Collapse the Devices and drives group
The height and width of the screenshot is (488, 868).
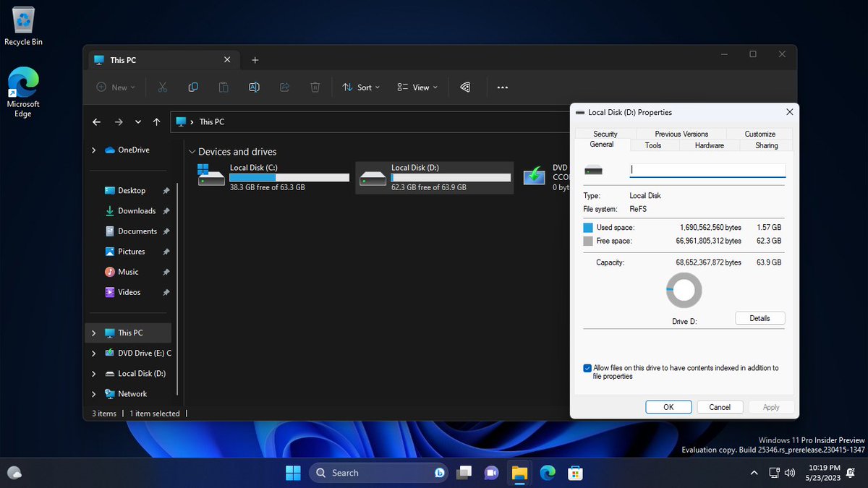tap(192, 152)
